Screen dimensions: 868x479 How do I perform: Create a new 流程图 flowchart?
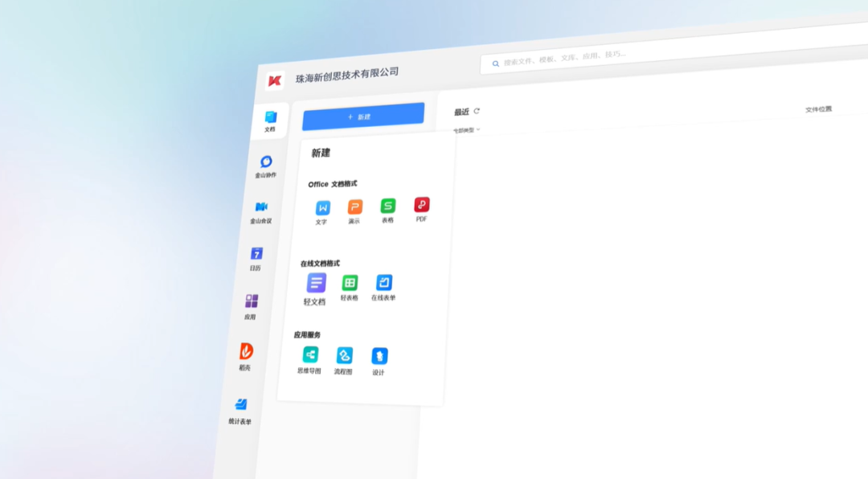pos(344,355)
